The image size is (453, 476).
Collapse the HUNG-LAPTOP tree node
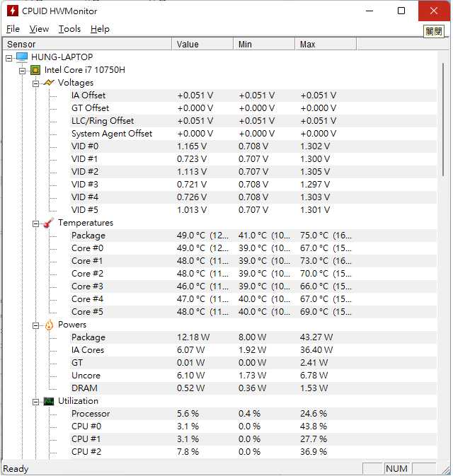[8, 58]
